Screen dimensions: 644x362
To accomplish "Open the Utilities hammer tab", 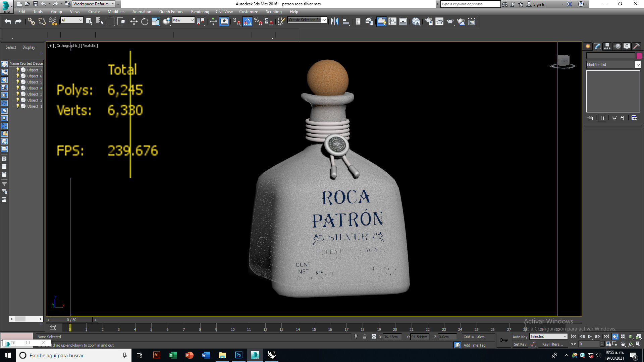I will tap(636, 46).
